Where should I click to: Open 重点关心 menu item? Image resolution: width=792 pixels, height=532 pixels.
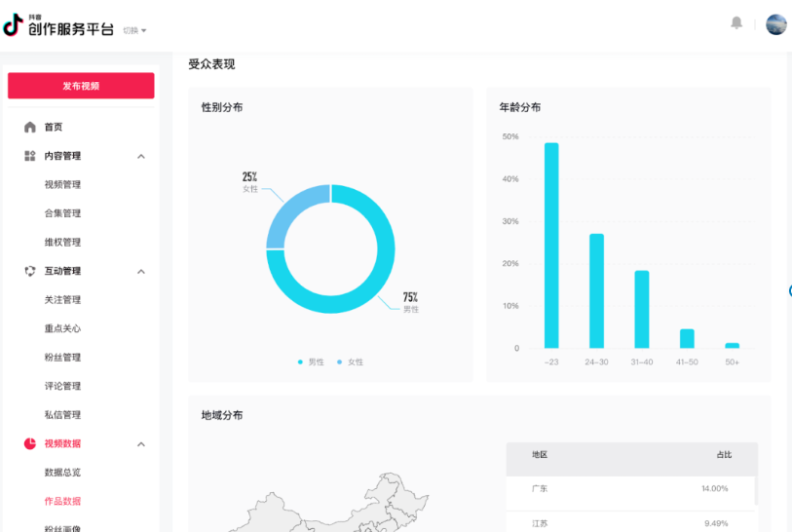(x=62, y=328)
